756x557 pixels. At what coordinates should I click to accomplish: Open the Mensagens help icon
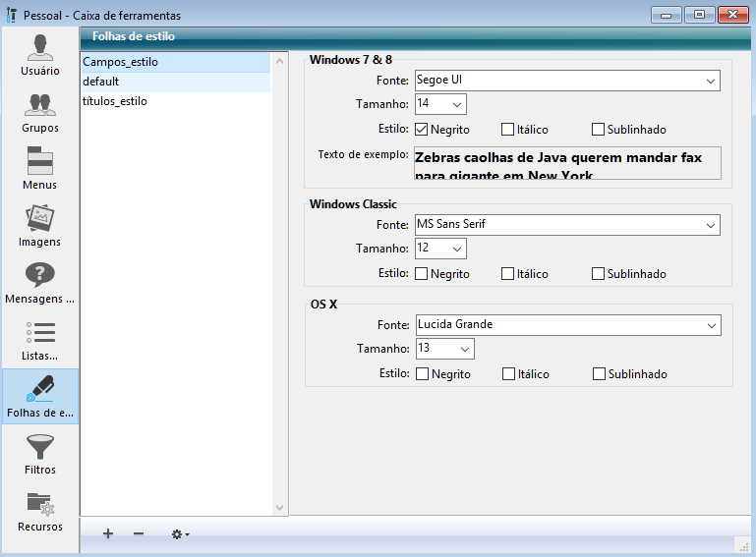point(40,276)
